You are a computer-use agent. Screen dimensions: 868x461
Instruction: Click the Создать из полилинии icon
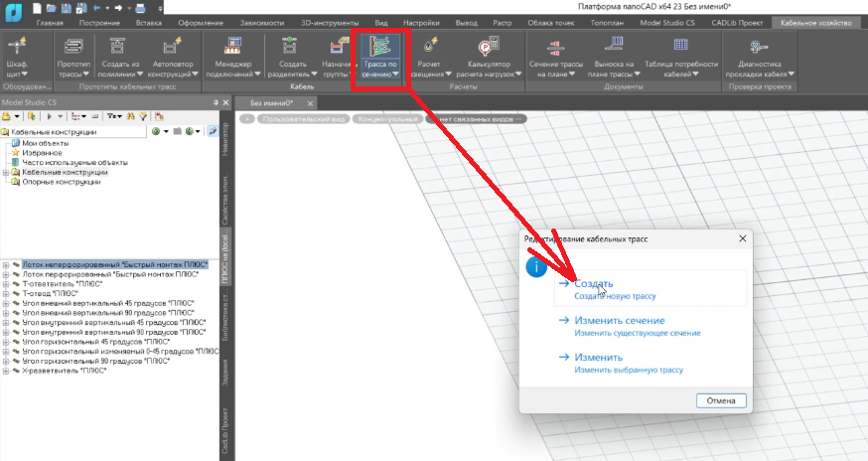(x=117, y=47)
